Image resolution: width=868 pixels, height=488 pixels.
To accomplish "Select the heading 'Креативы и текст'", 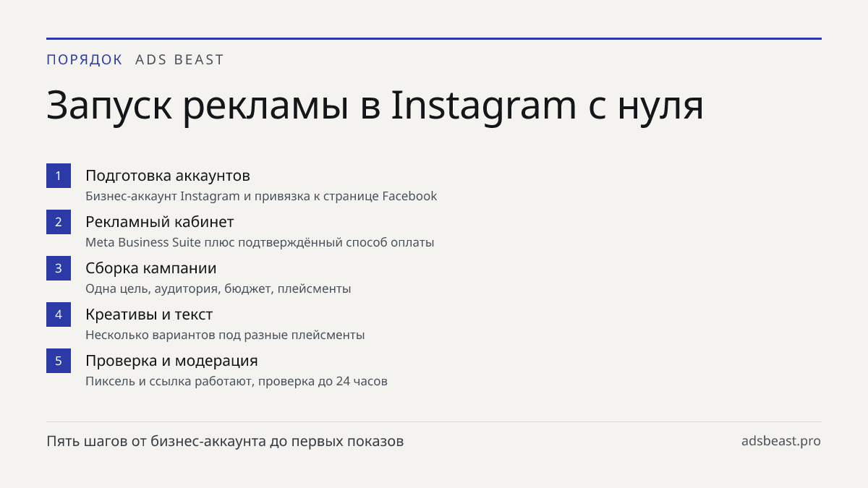I will [x=149, y=314].
